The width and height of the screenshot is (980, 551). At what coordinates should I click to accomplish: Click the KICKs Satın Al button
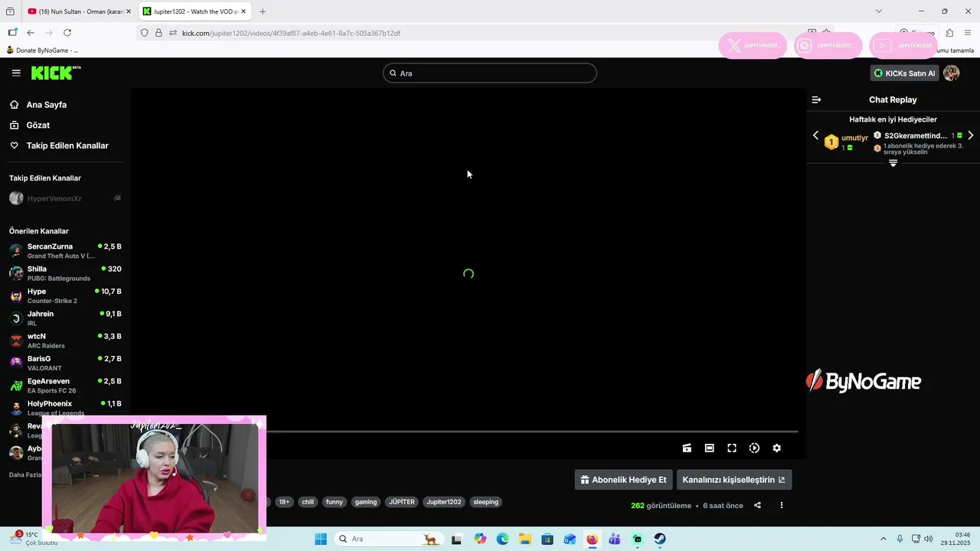(904, 73)
